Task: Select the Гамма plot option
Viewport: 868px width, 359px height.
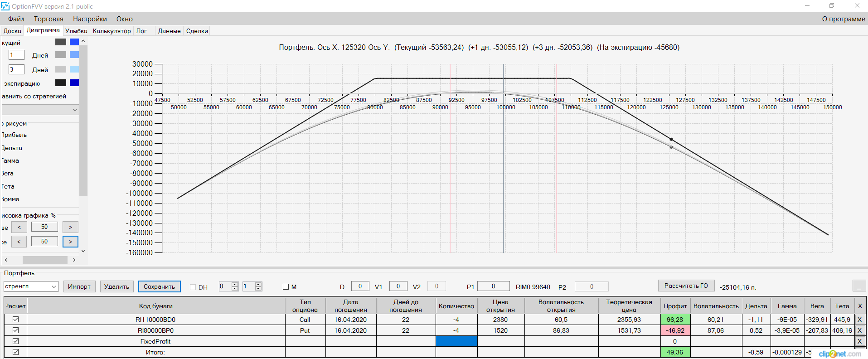Action: (10, 160)
